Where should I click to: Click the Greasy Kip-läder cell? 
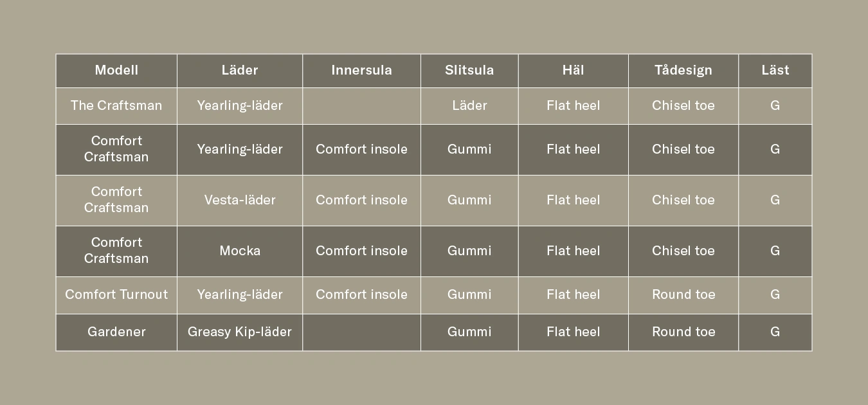(x=240, y=332)
